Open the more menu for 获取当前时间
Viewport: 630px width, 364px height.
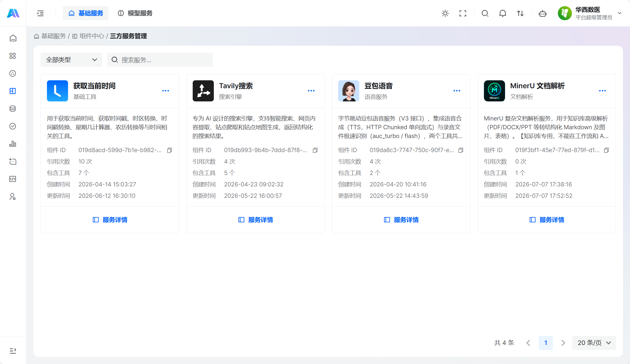click(166, 91)
